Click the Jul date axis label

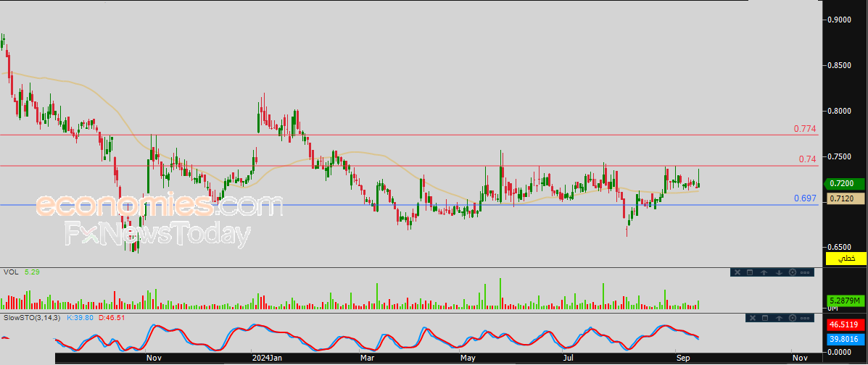[569, 358]
